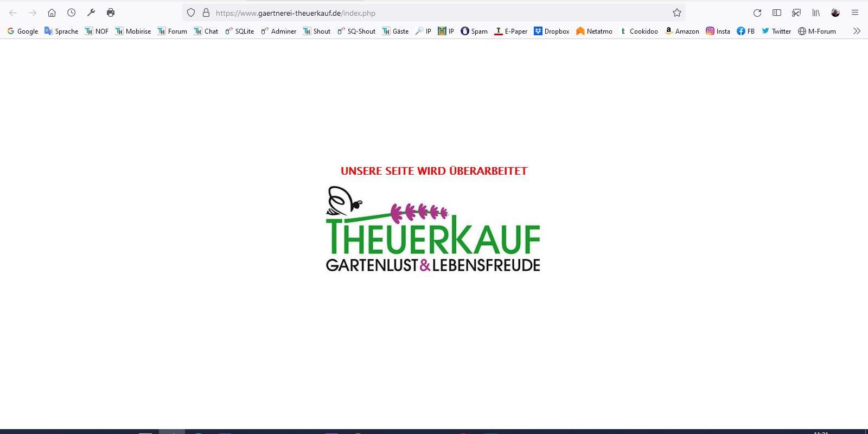Open the Cookidoo bookmark
The image size is (868, 434).
(639, 31)
